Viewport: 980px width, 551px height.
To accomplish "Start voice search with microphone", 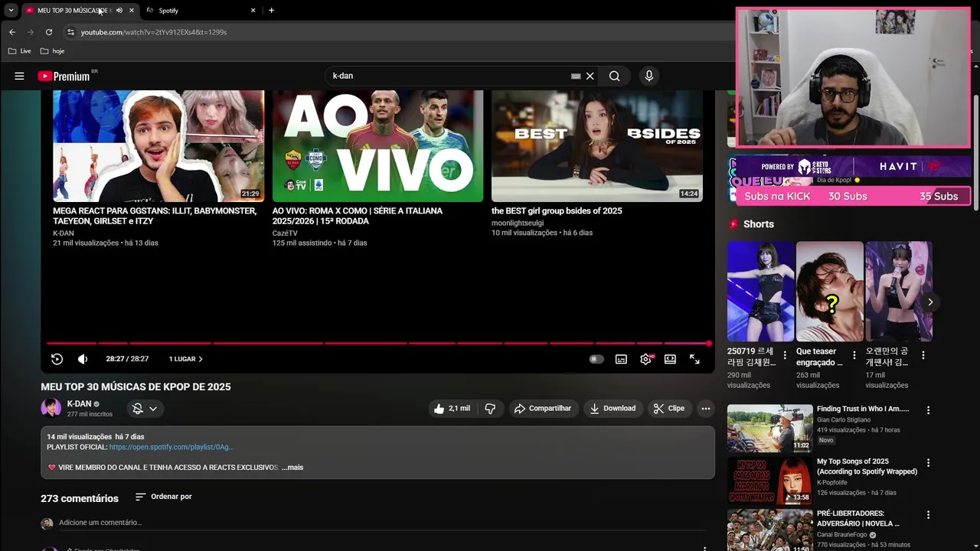I will [x=649, y=76].
